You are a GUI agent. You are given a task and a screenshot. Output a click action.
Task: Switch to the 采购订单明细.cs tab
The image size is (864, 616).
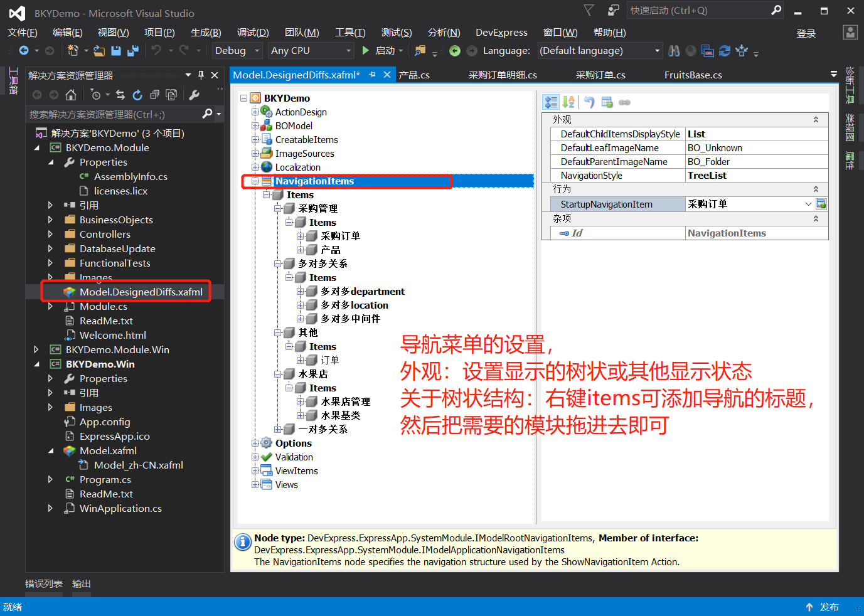click(x=503, y=75)
